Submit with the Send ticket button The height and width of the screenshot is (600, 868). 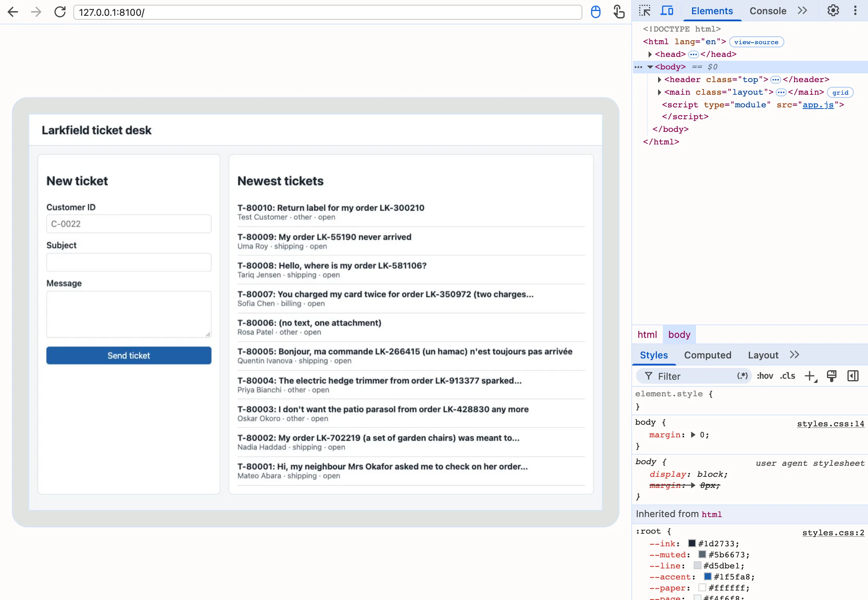[129, 355]
